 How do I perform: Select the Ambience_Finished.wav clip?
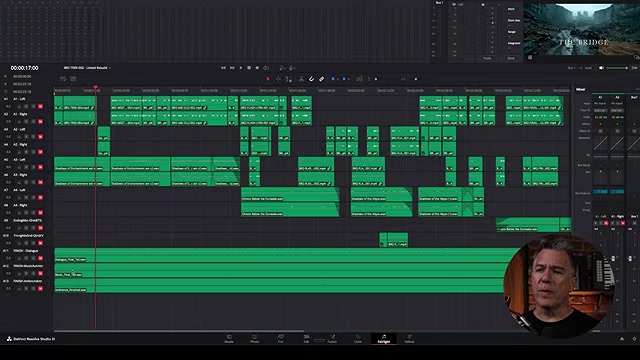click(279, 285)
